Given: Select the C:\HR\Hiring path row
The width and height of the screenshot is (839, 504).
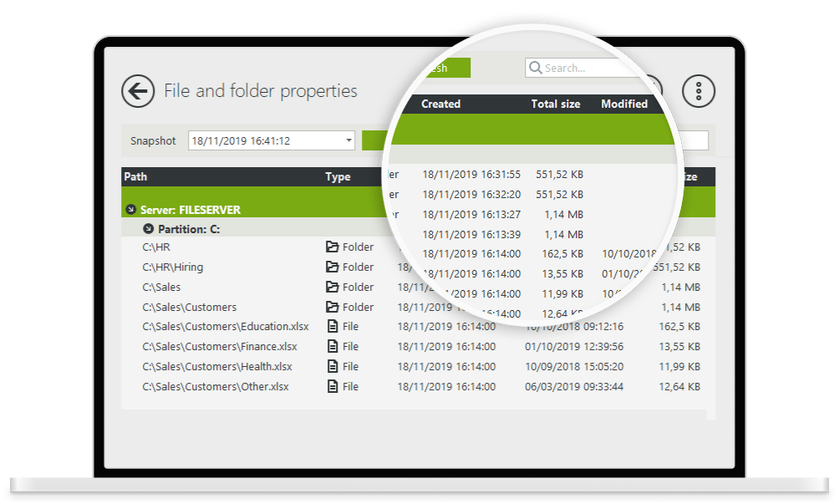Looking at the screenshot, I should click(x=173, y=267).
